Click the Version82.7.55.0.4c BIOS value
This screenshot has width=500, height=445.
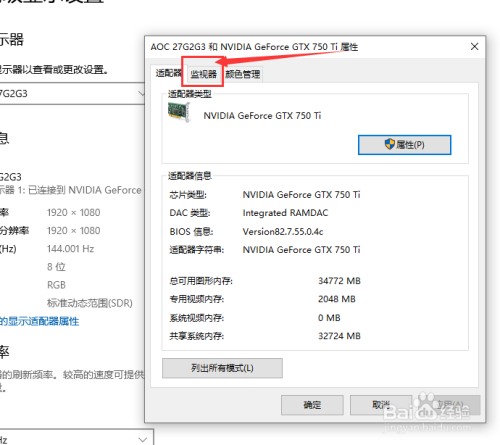coord(283,231)
